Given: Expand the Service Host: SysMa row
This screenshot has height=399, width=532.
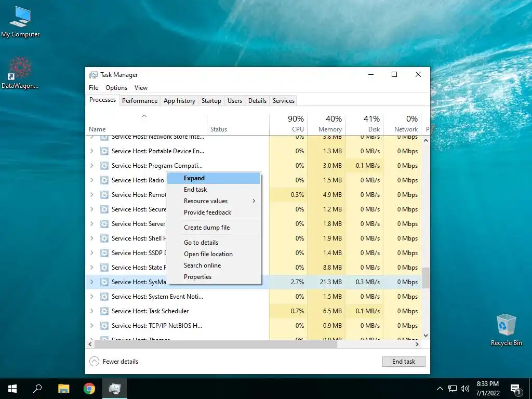Looking at the screenshot, I should point(91,282).
